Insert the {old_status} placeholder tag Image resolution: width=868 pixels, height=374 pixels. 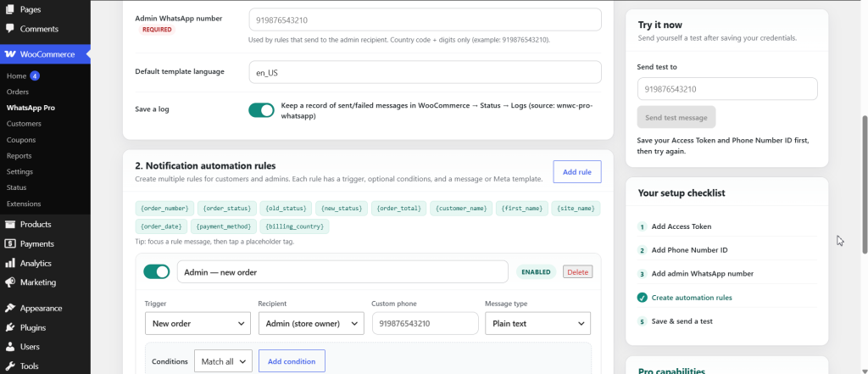[x=286, y=209]
